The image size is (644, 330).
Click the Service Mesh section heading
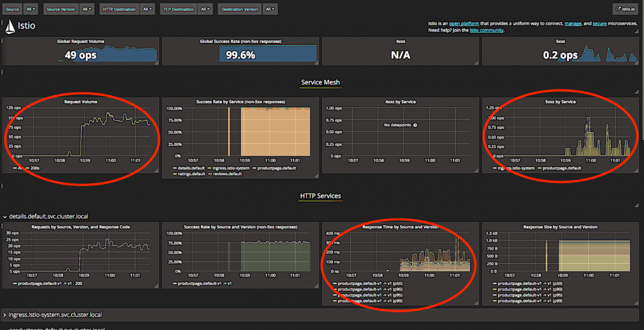tap(320, 82)
